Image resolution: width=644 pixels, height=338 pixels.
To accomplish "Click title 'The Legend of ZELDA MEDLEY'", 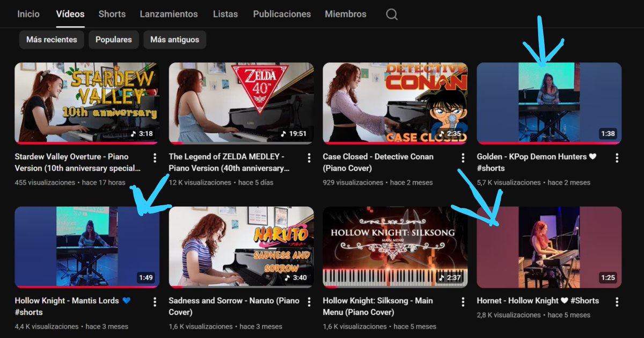I will click(x=229, y=162).
